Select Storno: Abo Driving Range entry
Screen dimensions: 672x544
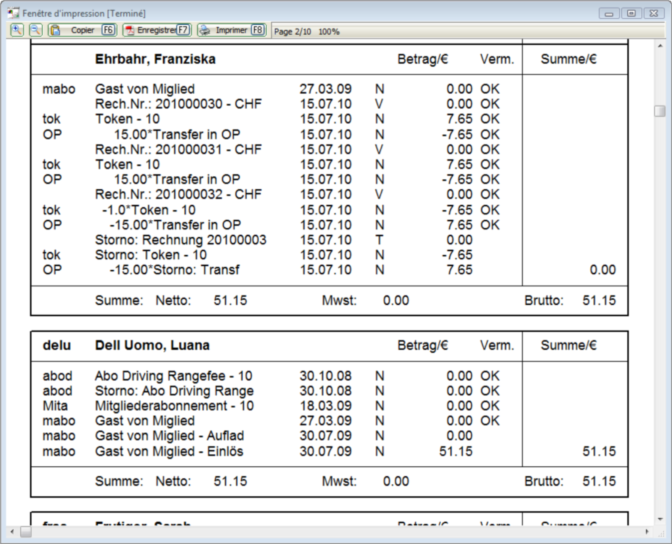pos(174,391)
